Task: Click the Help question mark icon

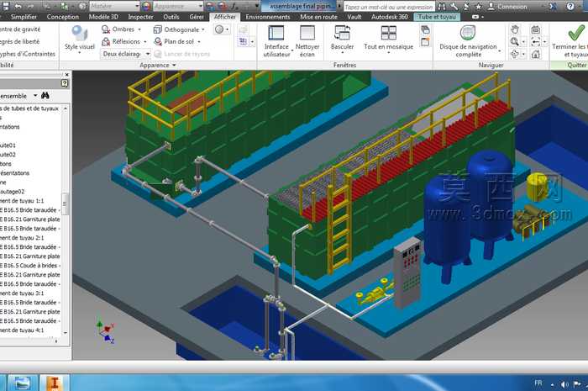Action: 570,7
